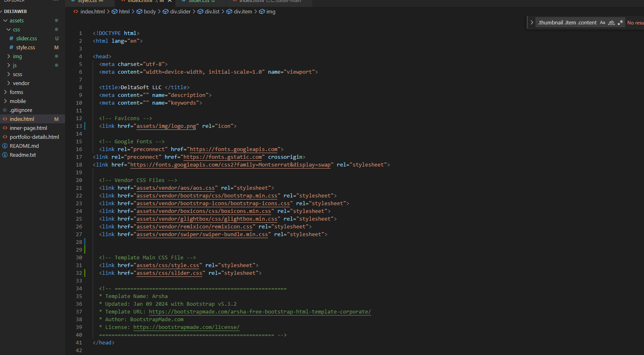Follow the https://fonts.googleapis.com preconnect link

point(233,149)
